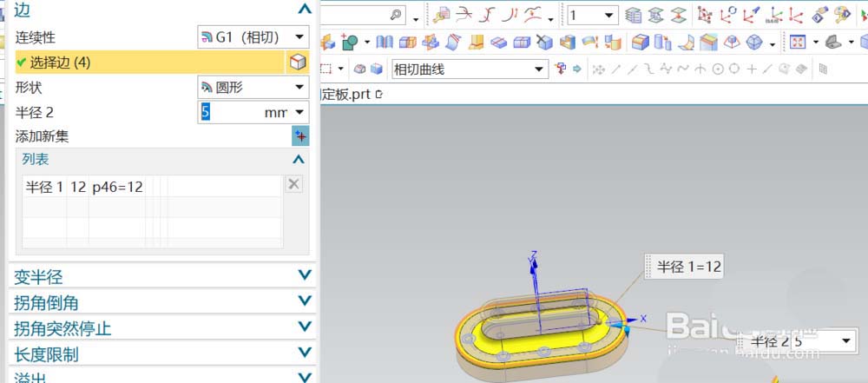Switch to the 定板.prt document tab
The height and width of the screenshot is (383, 868).
pyautogui.click(x=351, y=94)
